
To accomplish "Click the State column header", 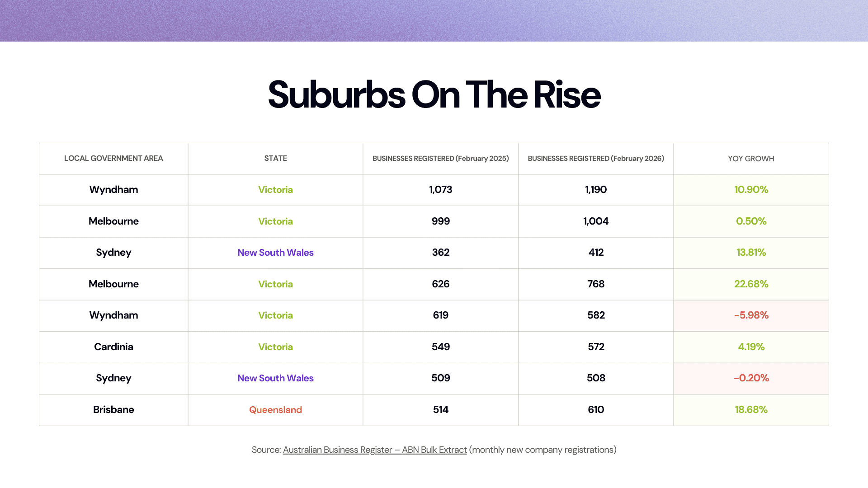I will 275,159.
